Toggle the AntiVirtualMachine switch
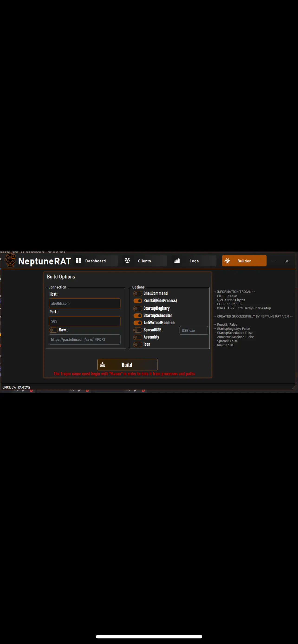 tap(138, 323)
